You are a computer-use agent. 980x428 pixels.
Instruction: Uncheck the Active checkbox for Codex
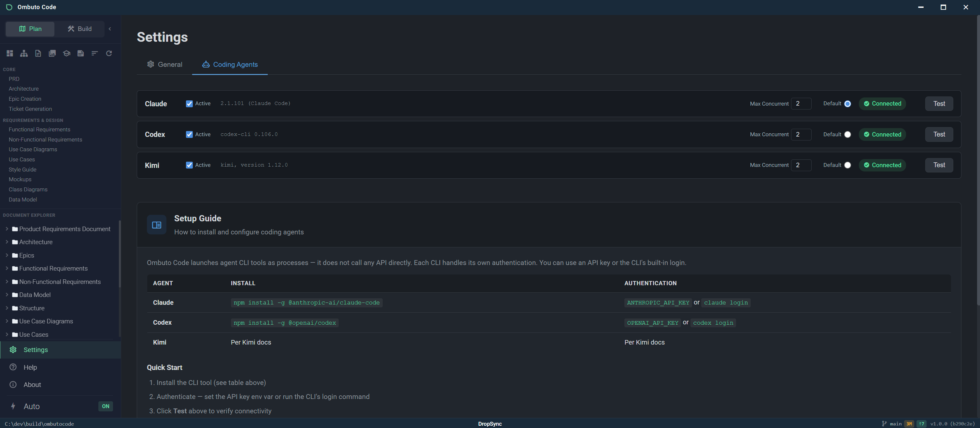[189, 134]
